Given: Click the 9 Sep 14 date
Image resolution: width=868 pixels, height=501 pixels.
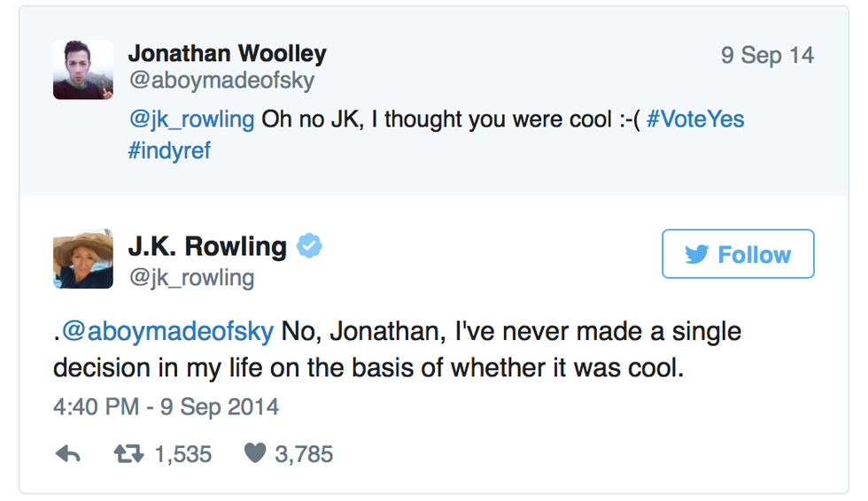Looking at the screenshot, I should point(766,55).
